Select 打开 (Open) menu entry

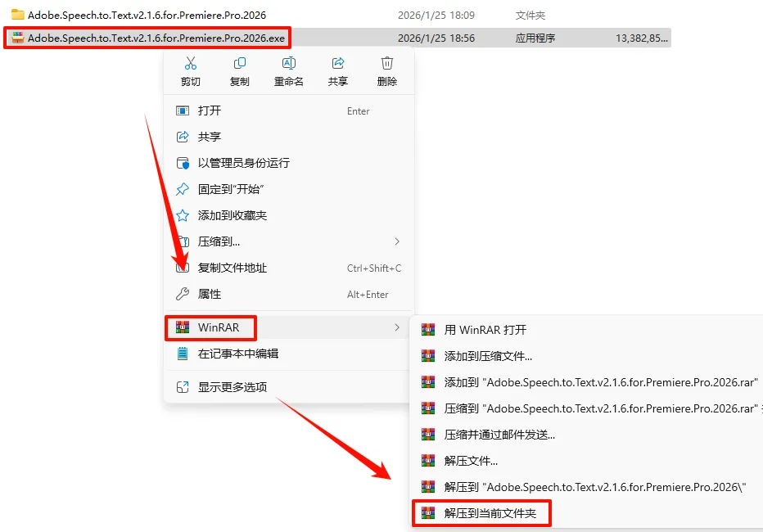pyautogui.click(x=289, y=110)
